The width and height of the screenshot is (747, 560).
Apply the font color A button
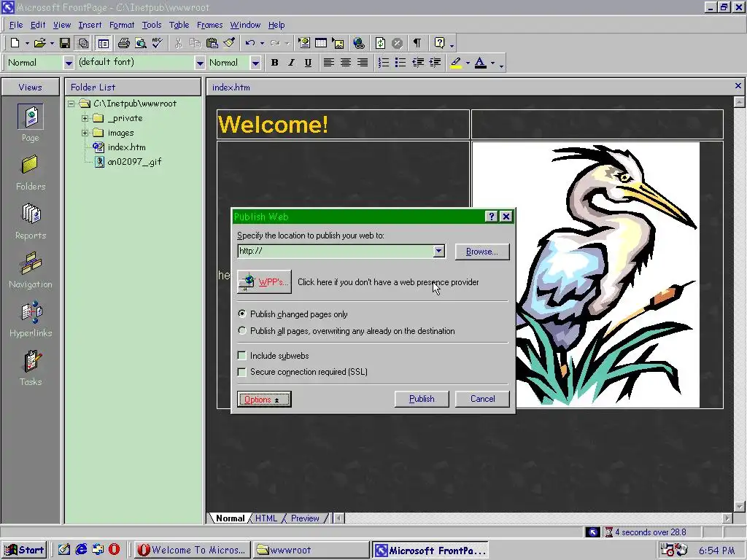tap(481, 63)
